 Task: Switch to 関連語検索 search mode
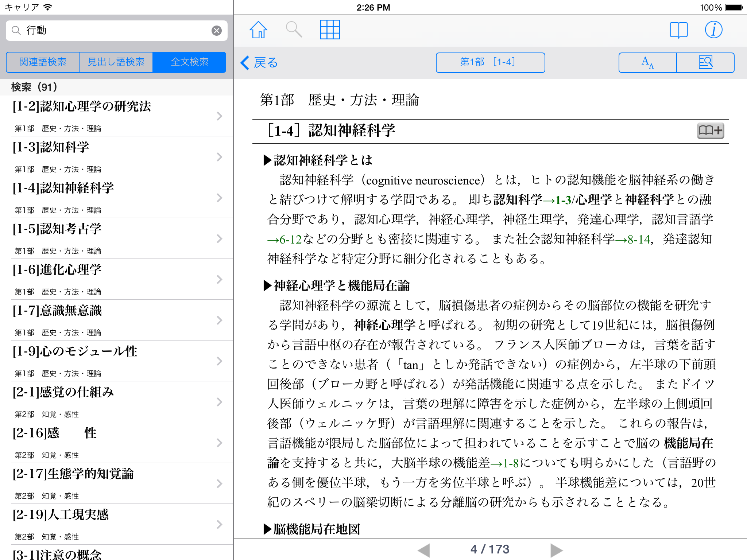point(43,62)
